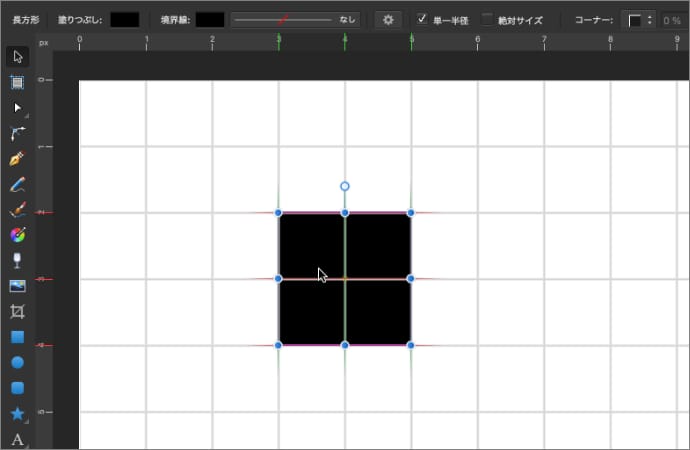Select the Crop tool
This screenshot has height=450, width=690.
tap(17, 312)
